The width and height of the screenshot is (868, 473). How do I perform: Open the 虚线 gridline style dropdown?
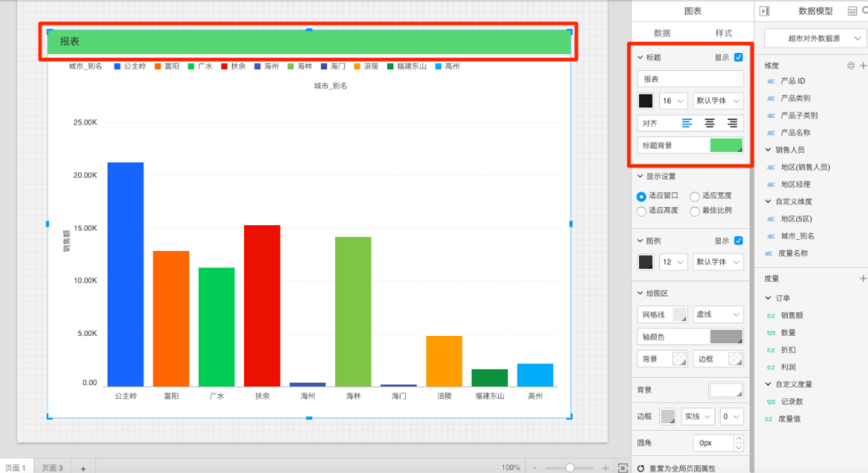(718, 315)
